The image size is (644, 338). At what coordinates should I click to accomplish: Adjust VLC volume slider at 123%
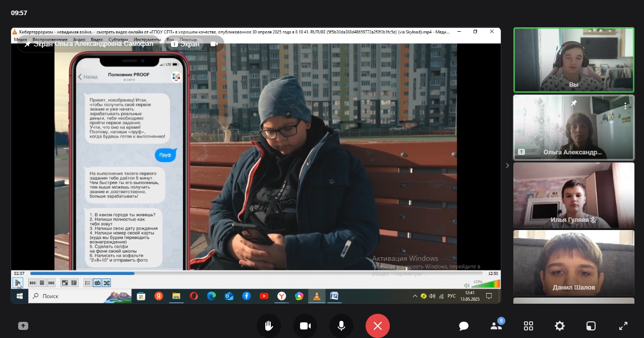[486, 284]
